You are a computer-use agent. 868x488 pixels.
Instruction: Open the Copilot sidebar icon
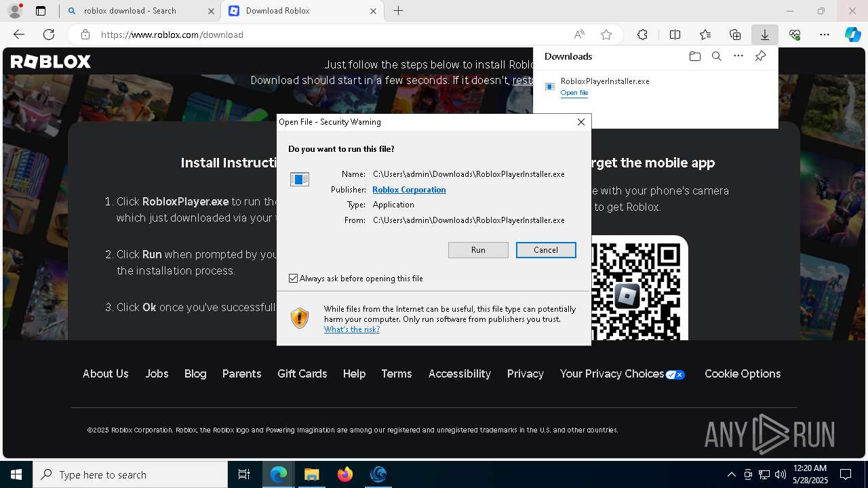pyautogui.click(x=852, y=35)
